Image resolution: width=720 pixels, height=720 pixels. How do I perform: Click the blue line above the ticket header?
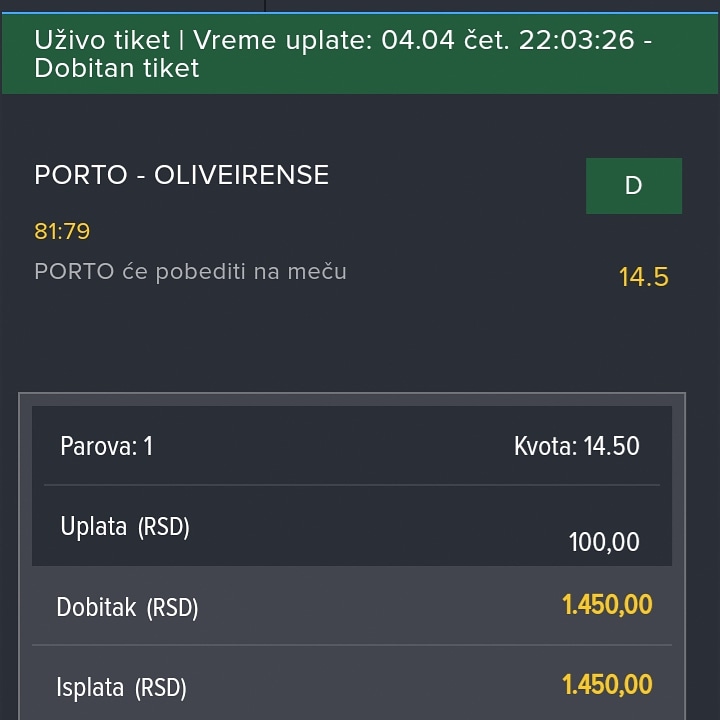360,13
